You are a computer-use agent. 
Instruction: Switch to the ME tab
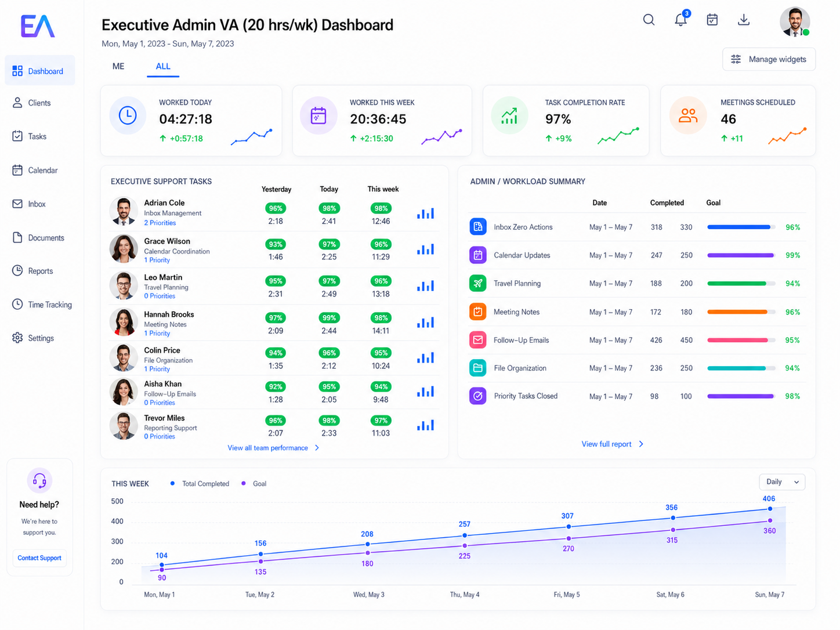(x=118, y=66)
